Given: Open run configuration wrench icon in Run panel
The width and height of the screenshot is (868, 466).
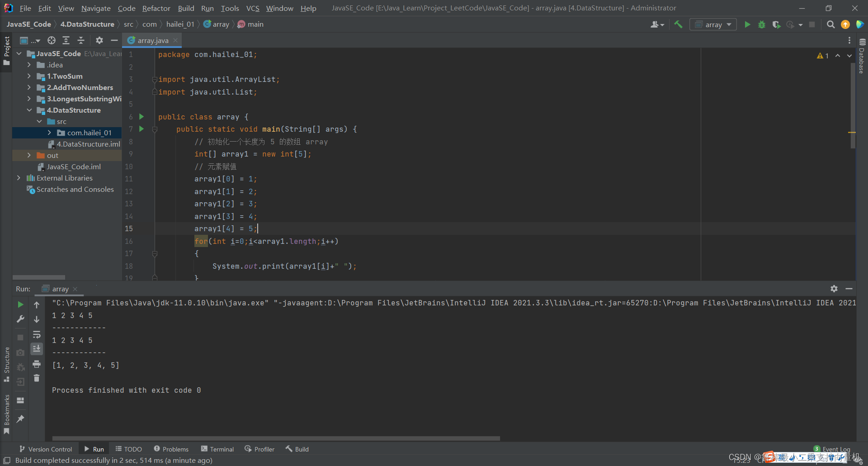Looking at the screenshot, I should coord(20,319).
